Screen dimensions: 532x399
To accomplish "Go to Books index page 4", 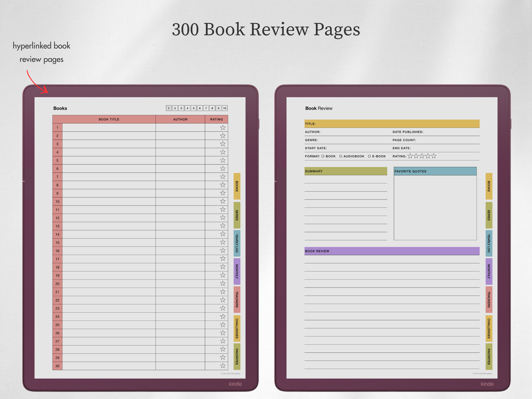I will click(x=187, y=108).
